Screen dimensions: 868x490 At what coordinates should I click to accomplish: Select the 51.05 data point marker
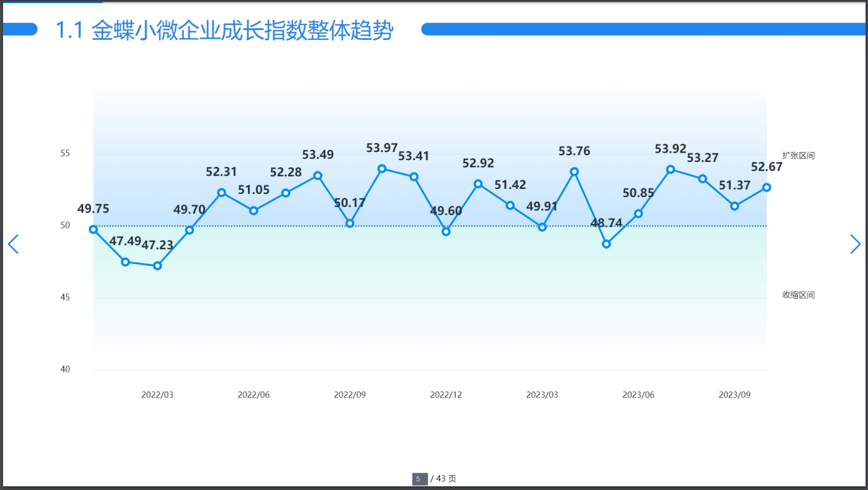tap(254, 211)
